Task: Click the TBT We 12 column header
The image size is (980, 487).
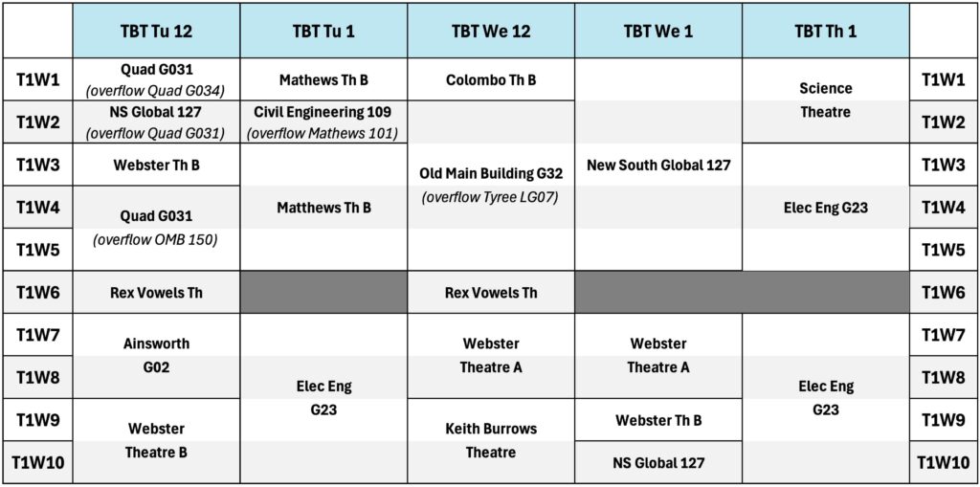Action: (x=491, y=31)
